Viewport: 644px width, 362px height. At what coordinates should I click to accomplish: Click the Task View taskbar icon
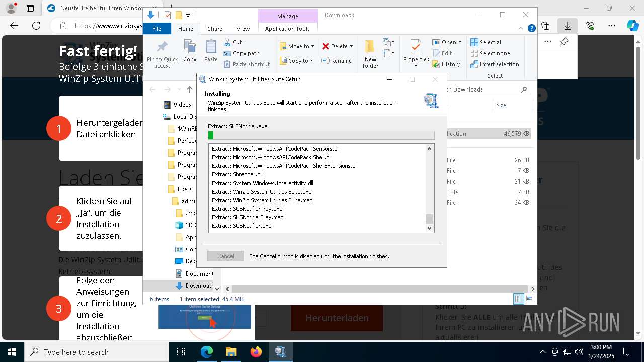(x=181, y=352)
